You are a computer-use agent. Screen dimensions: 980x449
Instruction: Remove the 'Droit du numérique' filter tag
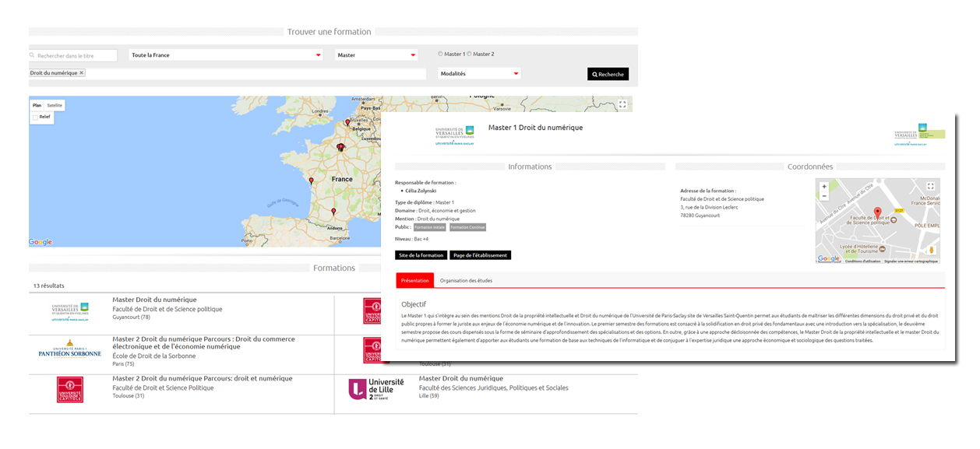pyautogui.click(x=82, y=73)
